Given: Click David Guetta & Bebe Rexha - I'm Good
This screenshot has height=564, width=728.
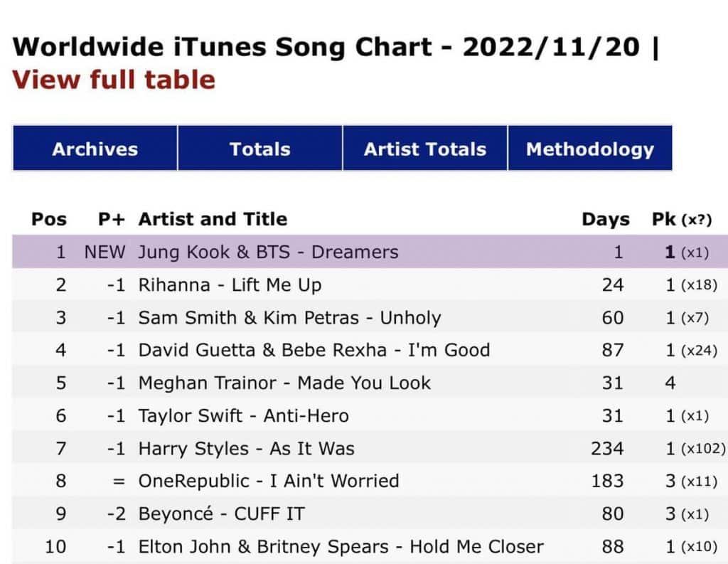Looking at the screenshot, I should pyautogui.click(x=314, y=350).
